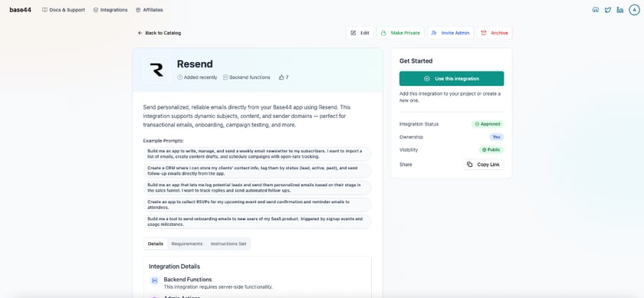This screenshot has width=644, height=298.
Task: Click the Edit button
Action: pyautogui.click(x=360, y=33)
